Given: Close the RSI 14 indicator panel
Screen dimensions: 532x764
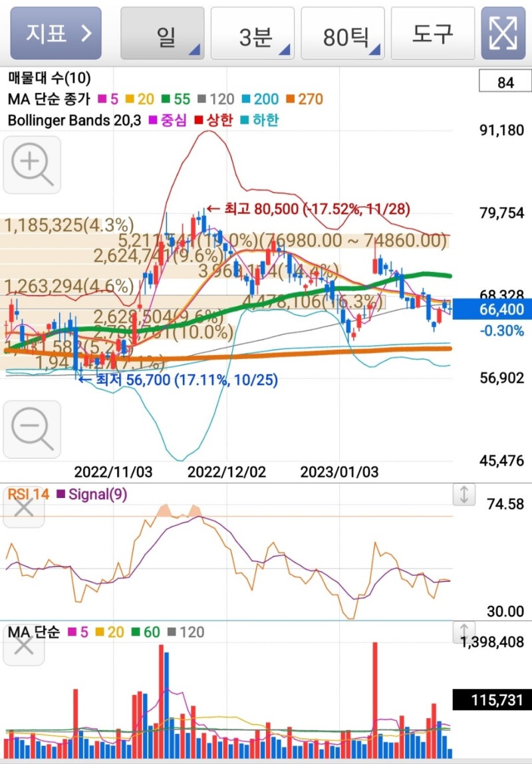Looking at the screenshot, I should tap(23, 508).
